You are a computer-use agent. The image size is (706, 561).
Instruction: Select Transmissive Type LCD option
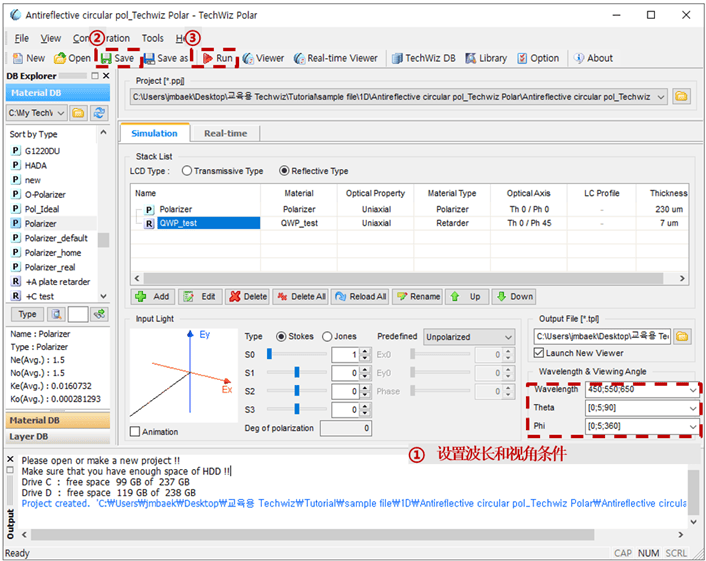[187, 171]
